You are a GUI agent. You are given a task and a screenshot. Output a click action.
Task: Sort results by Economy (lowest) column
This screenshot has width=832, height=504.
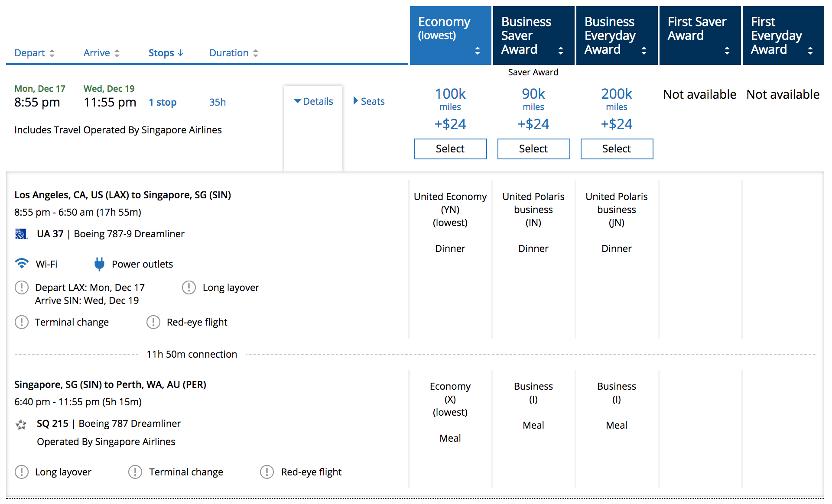[x=450, y=36]
